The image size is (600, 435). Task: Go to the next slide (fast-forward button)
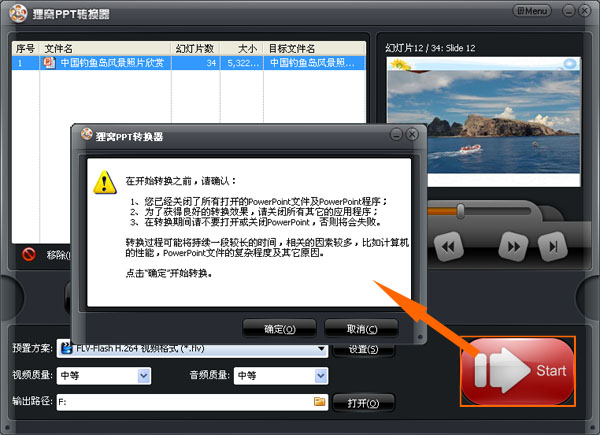(514, 247)
